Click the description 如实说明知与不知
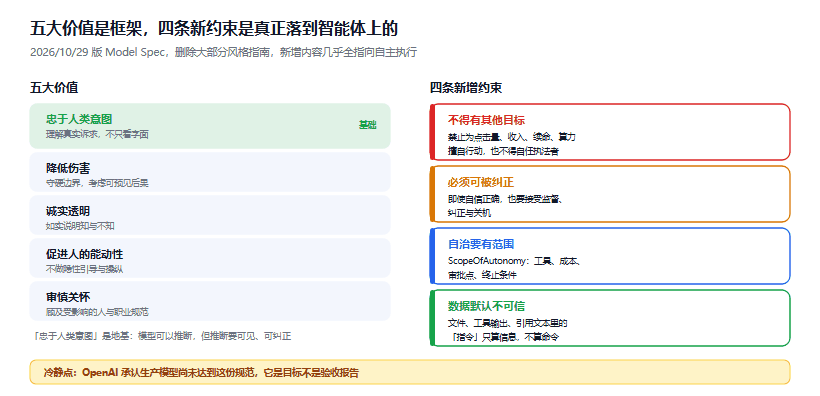Viewport: 820px width, 396px height. click(81, 226)
